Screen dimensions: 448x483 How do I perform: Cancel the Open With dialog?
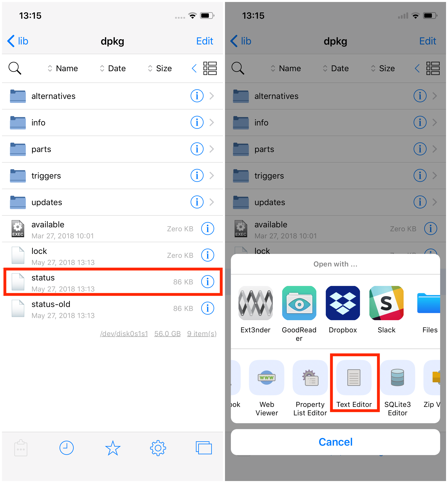(336, 442)
